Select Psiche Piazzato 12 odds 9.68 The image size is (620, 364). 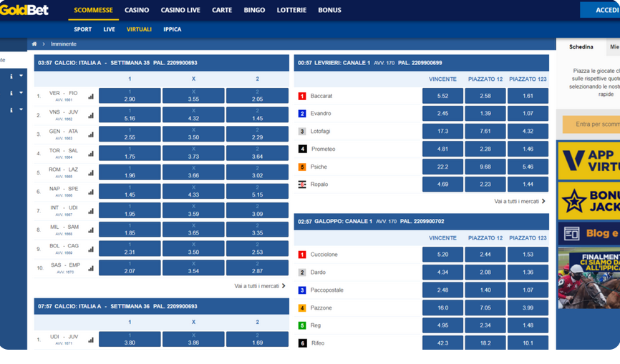(485, 167)
